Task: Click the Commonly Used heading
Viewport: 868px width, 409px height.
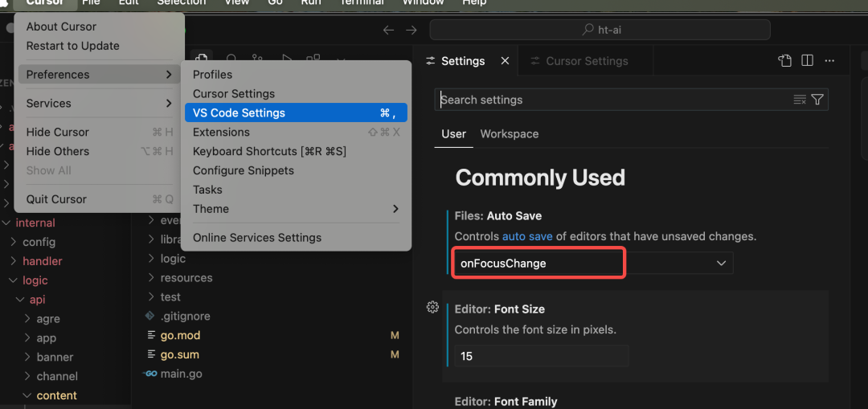Action: (540, 178)
